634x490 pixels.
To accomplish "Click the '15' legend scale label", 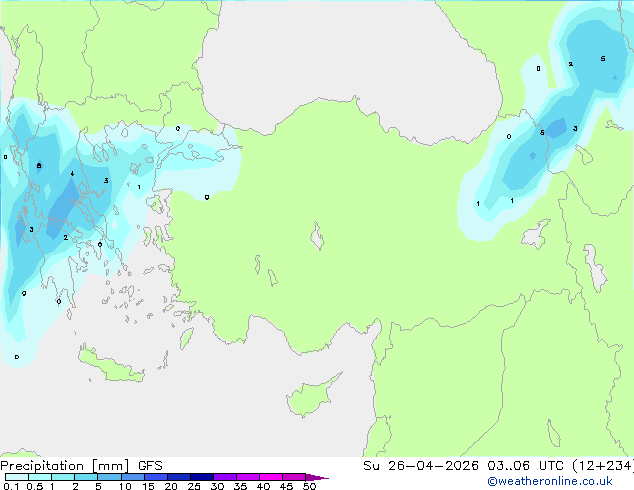I will pyautogui.click(x=148, y=486).
